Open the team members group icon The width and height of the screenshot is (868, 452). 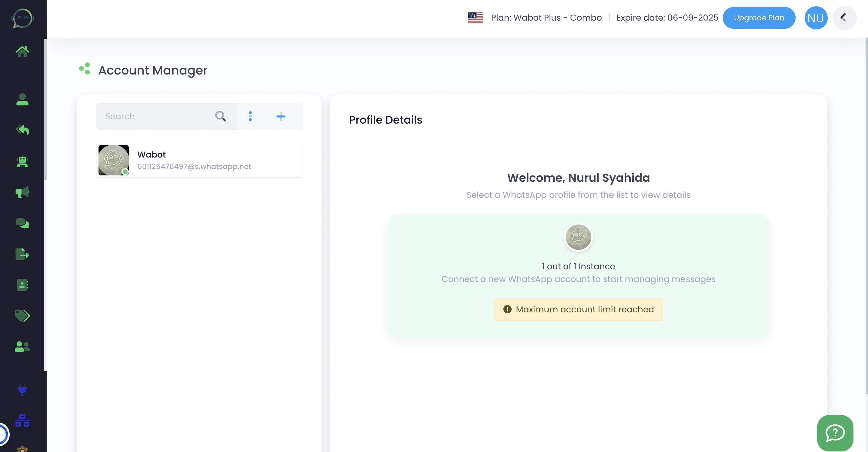22,347
